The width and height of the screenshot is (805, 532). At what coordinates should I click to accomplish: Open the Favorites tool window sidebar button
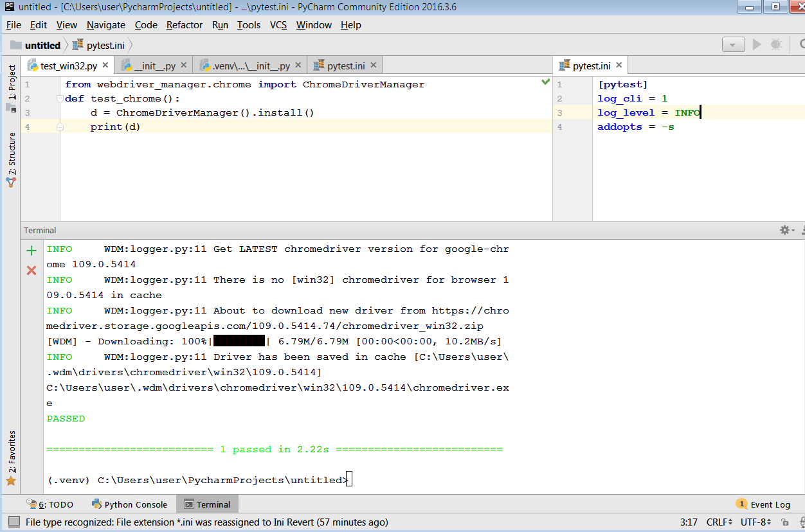point(12,457)
